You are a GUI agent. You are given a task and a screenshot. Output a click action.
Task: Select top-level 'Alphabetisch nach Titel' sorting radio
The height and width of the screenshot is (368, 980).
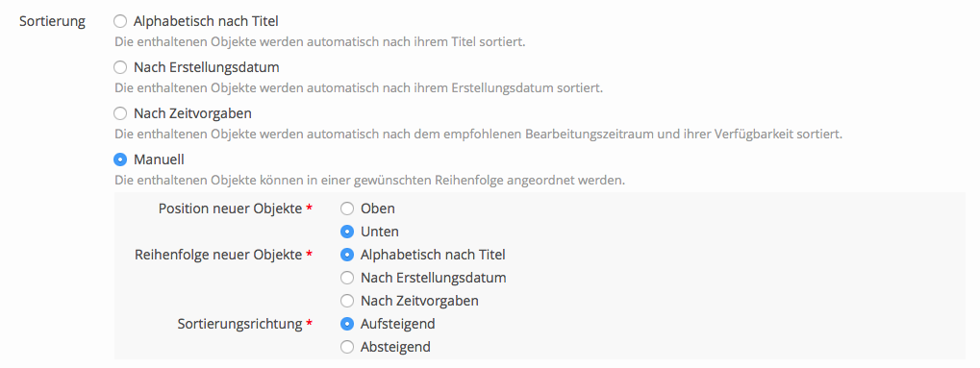120,21
